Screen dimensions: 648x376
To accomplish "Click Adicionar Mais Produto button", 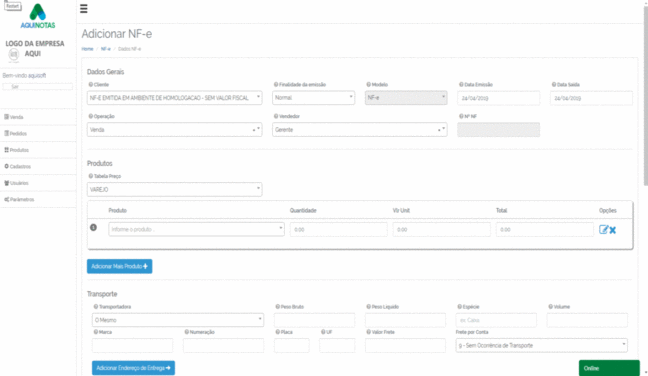I will (119, 267).
